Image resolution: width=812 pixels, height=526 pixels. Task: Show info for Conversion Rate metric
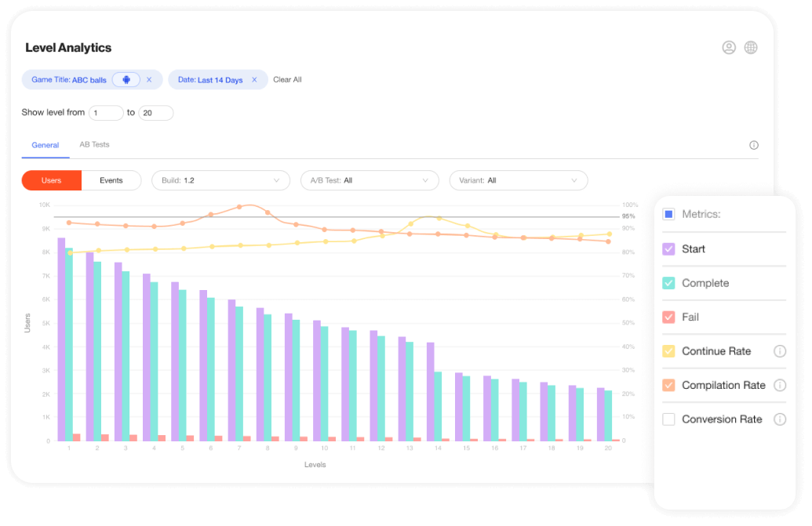(780, 419)
